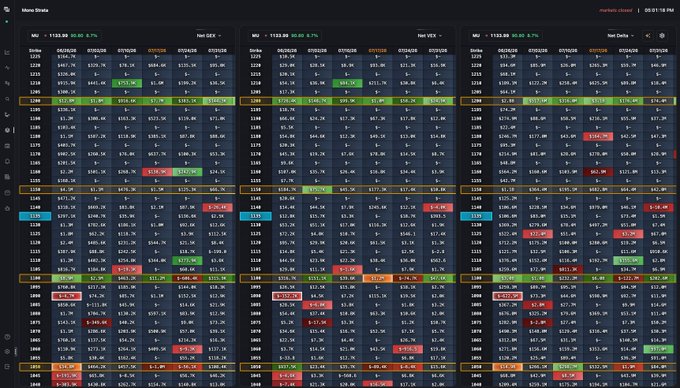This screenshot has height=388, width=680.
Task: Click the MU ticker field in Net GEX panel
Action: tap(64, 36)
